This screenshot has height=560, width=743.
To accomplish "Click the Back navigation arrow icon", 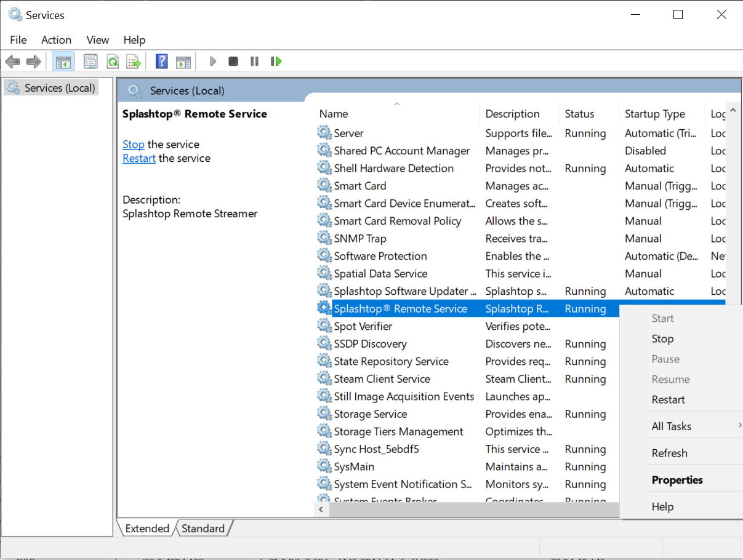I will tap(12, 61).
